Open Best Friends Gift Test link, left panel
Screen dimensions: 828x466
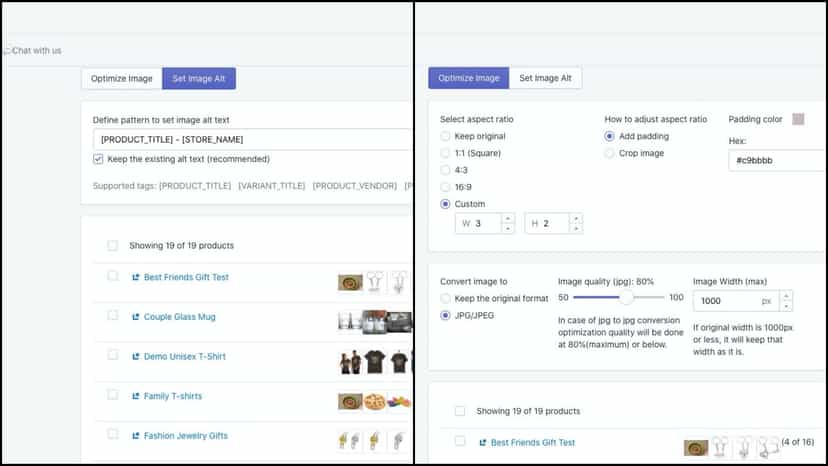click(x=186, y=277)
